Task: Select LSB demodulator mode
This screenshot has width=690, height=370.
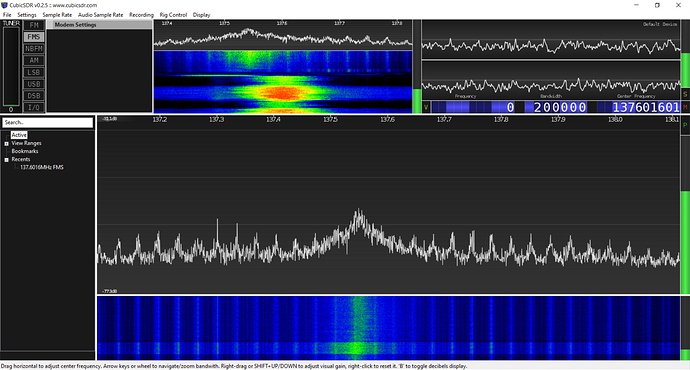Action: [x=34, y=72]
